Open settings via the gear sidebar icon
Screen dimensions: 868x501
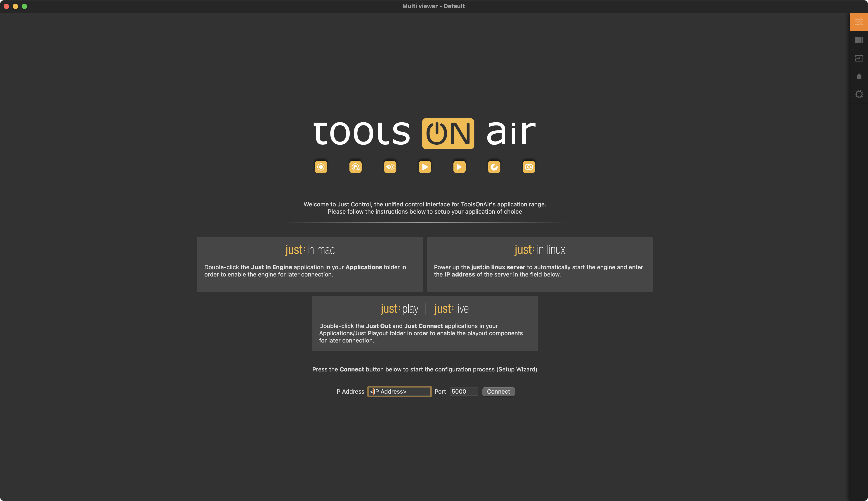859,94
